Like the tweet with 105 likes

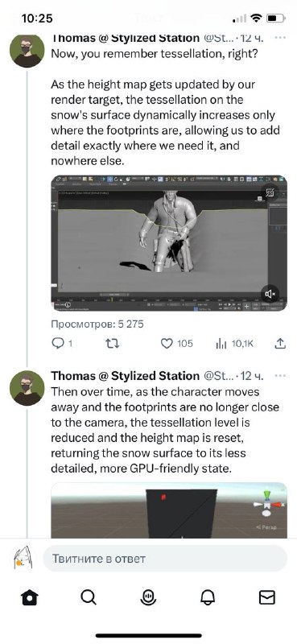point(176,344)
